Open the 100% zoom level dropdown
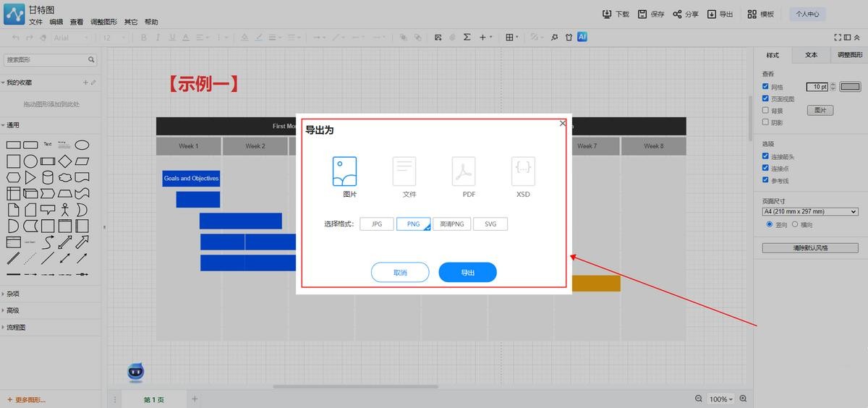 click(720, 399)
